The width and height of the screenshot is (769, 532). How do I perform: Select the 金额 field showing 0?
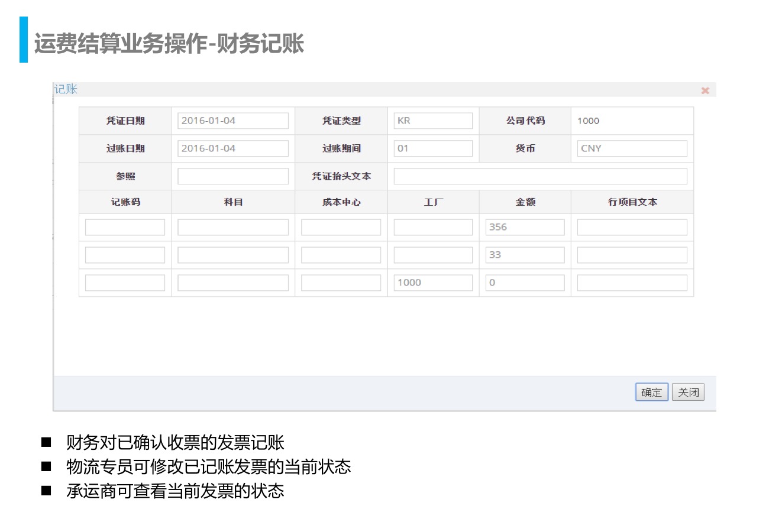point(525,283)
